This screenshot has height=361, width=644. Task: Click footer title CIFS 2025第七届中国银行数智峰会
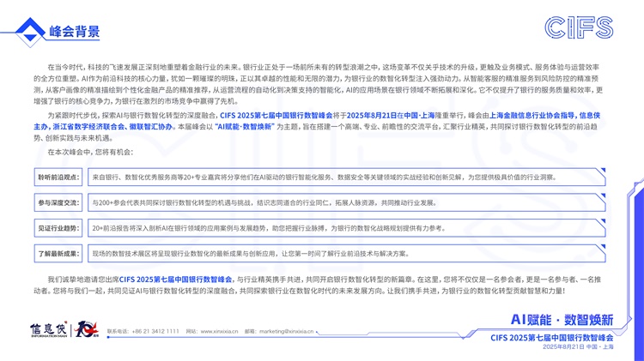pos(551,338)
